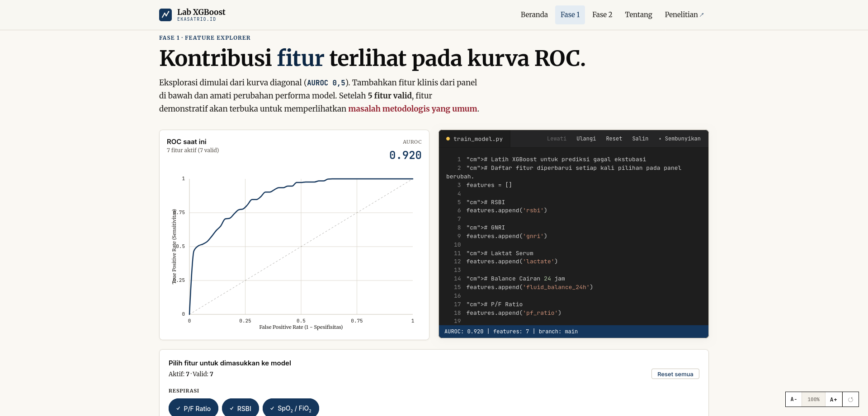868x416 pixels.
Task: Click code line features.append('rsbi')
Action: pyautogui.click(x=507, y=210)
